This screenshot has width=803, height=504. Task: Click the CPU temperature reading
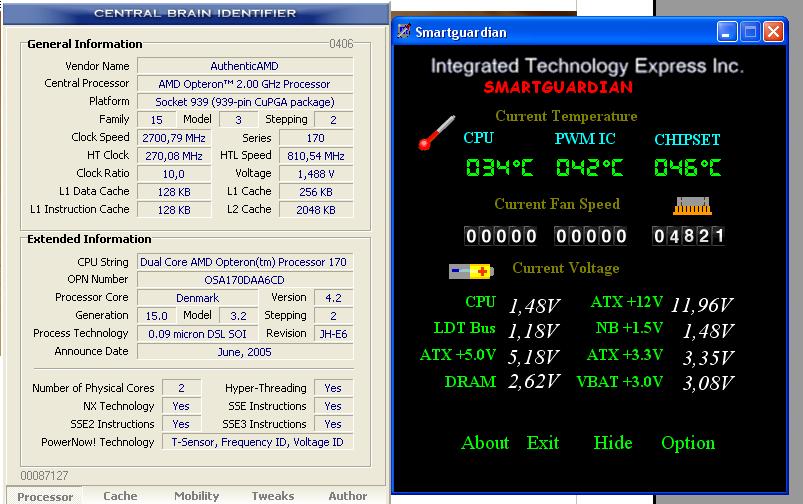499,168
